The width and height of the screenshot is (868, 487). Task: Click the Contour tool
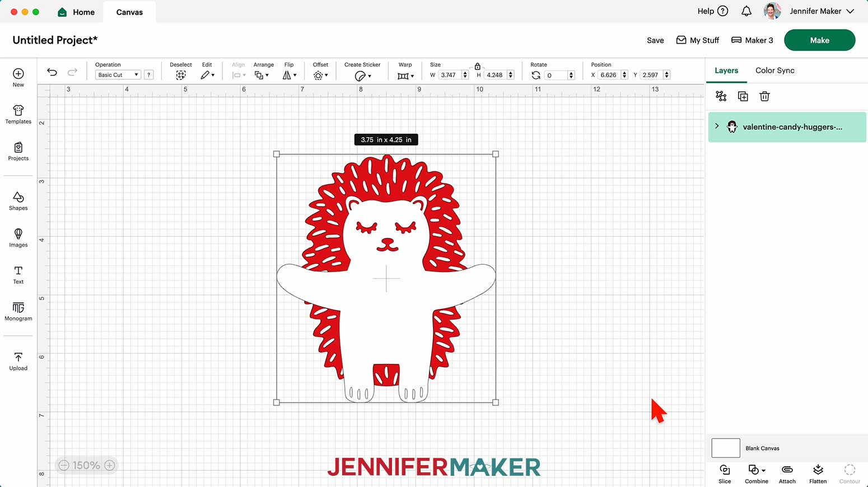pos(850,474)
